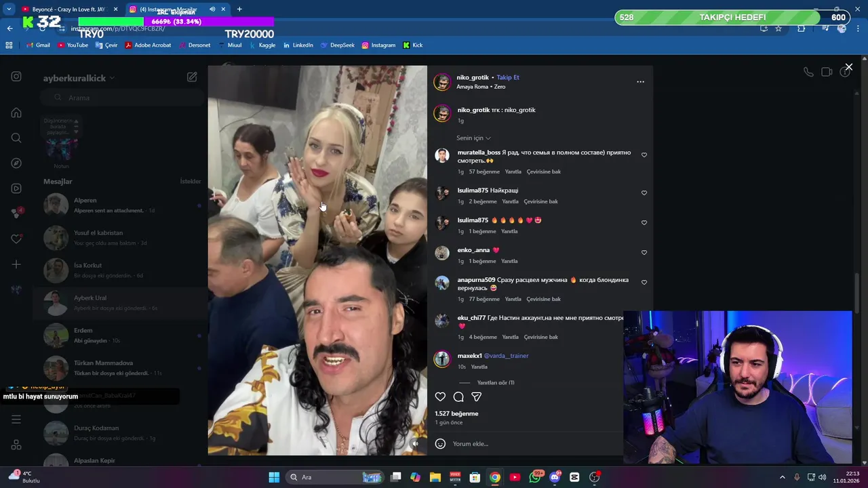Open Instagram Reels icon in sidebar
Screen dimensions: 868x488
coord(16,188)
